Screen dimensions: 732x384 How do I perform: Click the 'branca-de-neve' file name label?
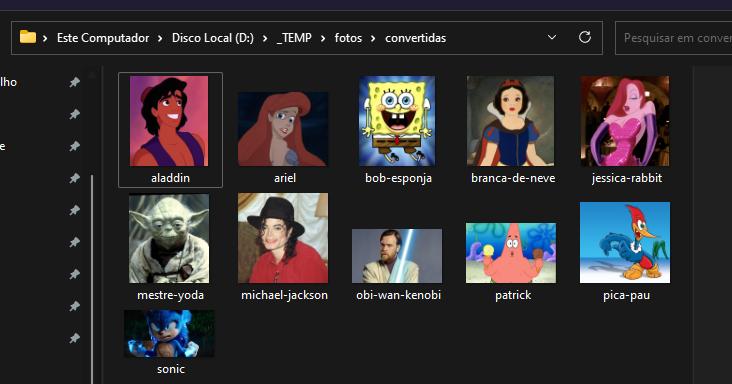(513, 178)
